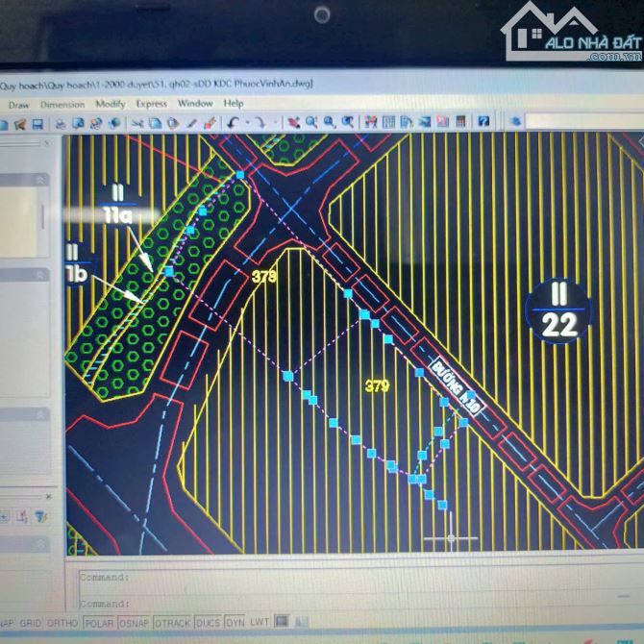Toggle OTRACK button in the status bar
This screenshot has width=644, height=644.
coord(172,623)
